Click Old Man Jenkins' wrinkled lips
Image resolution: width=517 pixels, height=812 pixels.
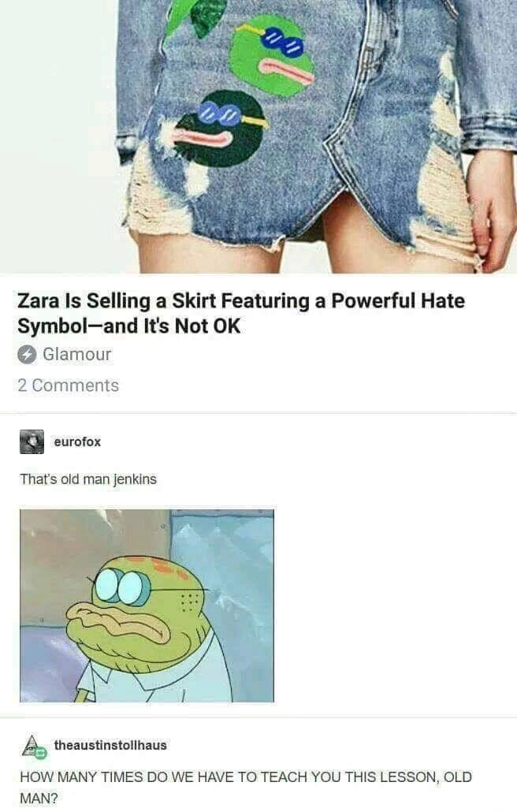tap(119, 624)
